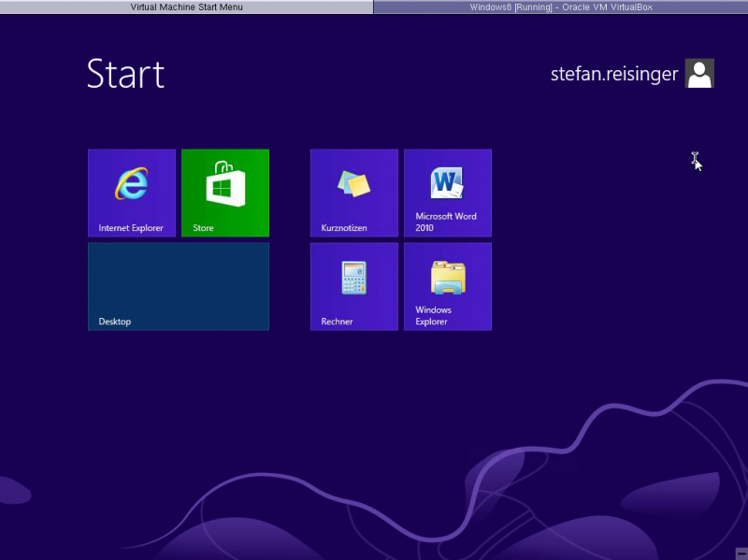Open the Rechner calculator tile
This screenshot has width=748, height=560.
(x=354, y=286)
